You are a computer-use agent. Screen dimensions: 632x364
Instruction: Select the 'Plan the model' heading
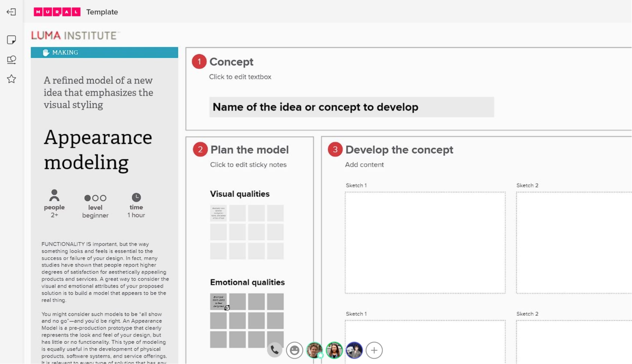tap(249, 150)
